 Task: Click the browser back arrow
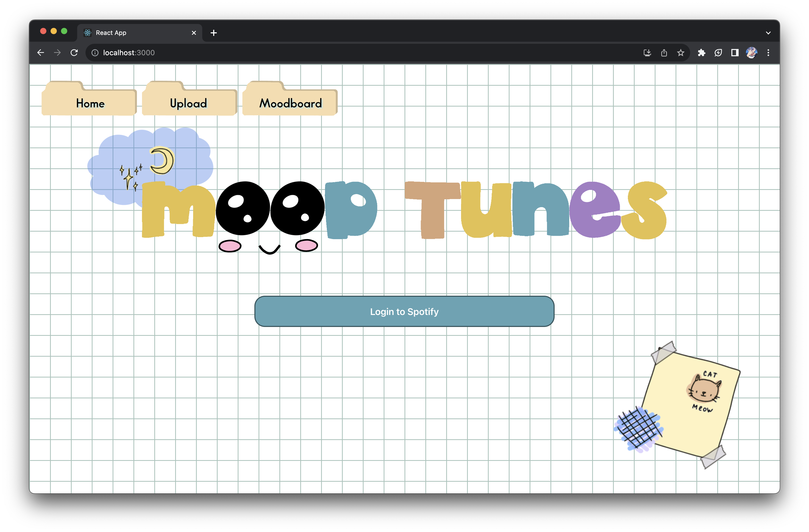click(x=41, y=53)
